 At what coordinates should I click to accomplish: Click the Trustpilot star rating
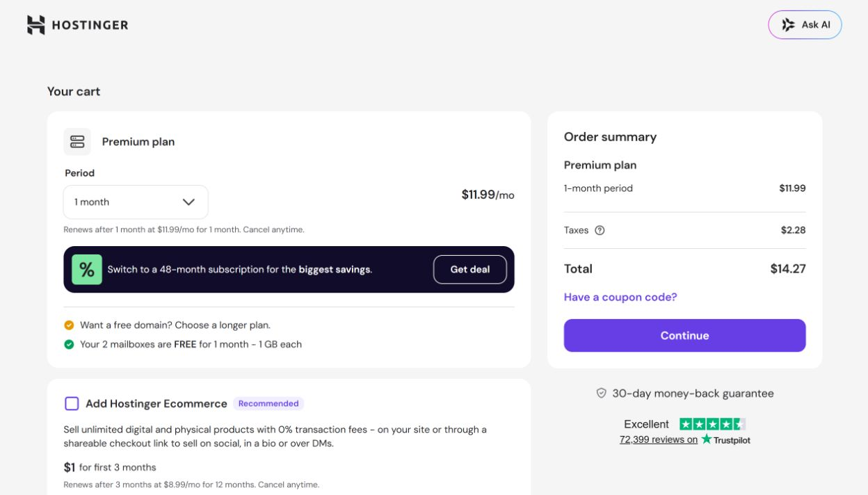tap(712, 424)
